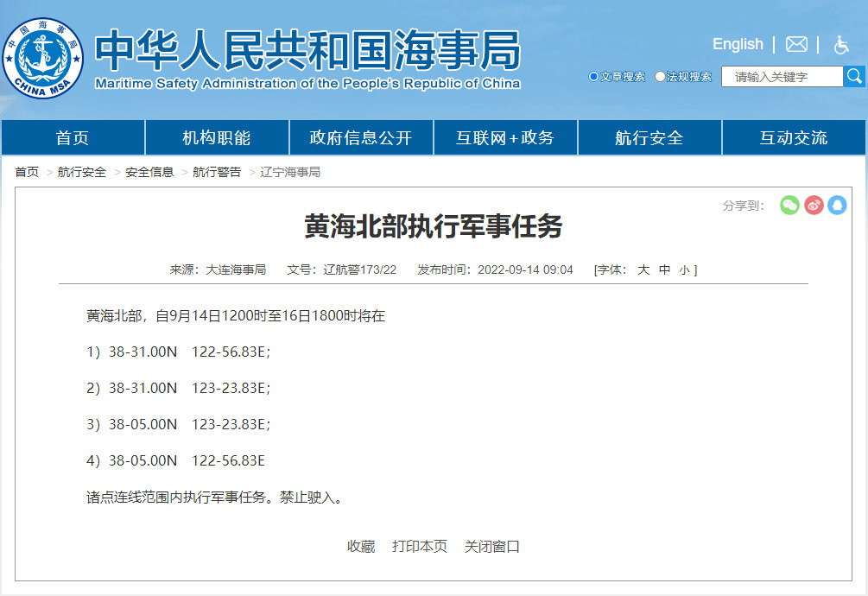Click the sentence starting 诸点连线范围内
This screenshot has height=596, width=868.
pos(214,497)
